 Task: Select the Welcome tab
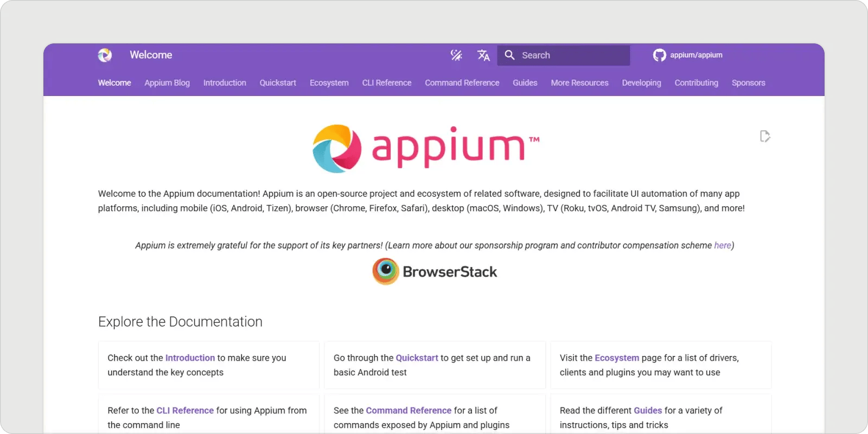tap(114, 82)
